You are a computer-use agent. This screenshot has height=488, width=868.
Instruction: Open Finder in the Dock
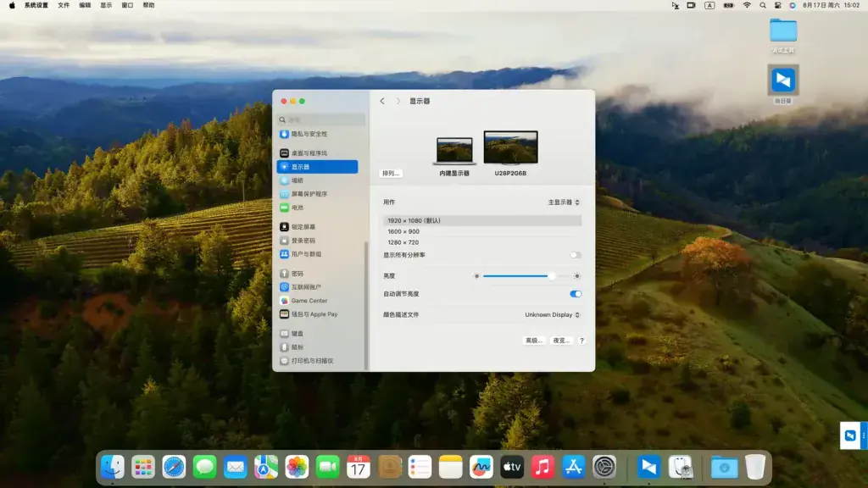[x=113, y=467]
